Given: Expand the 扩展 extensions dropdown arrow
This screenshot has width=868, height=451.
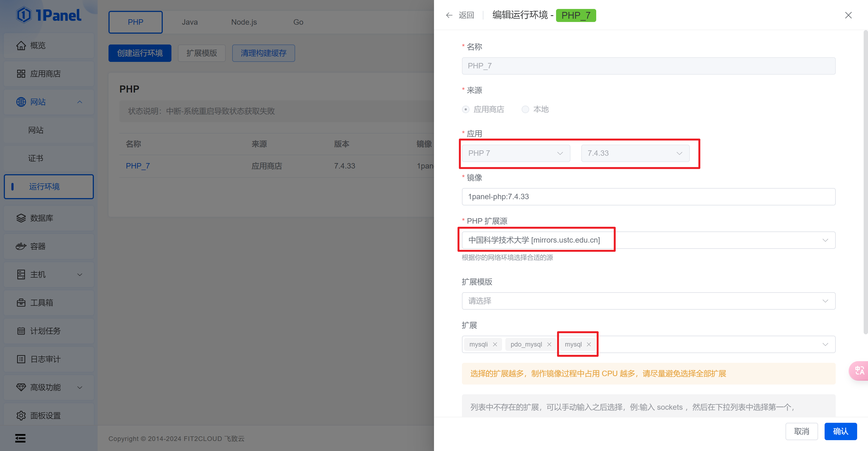Looking at the screenshot, I should [825, 344].
